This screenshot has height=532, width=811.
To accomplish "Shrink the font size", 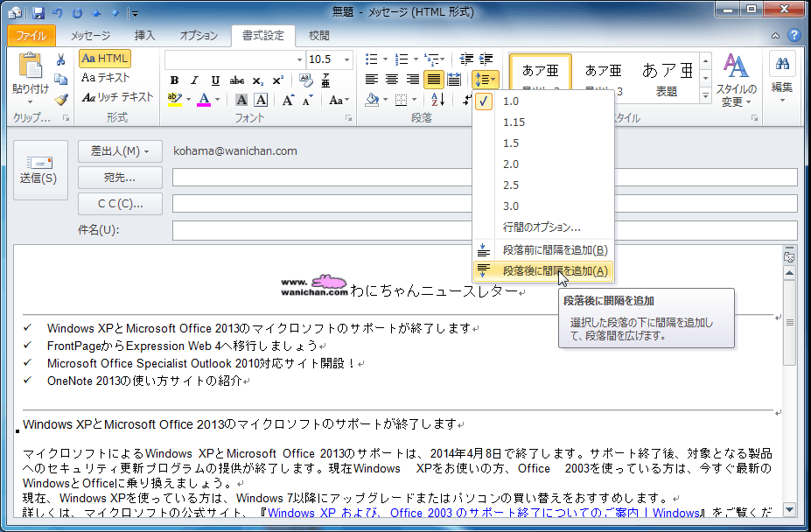I will coord(308,100).
